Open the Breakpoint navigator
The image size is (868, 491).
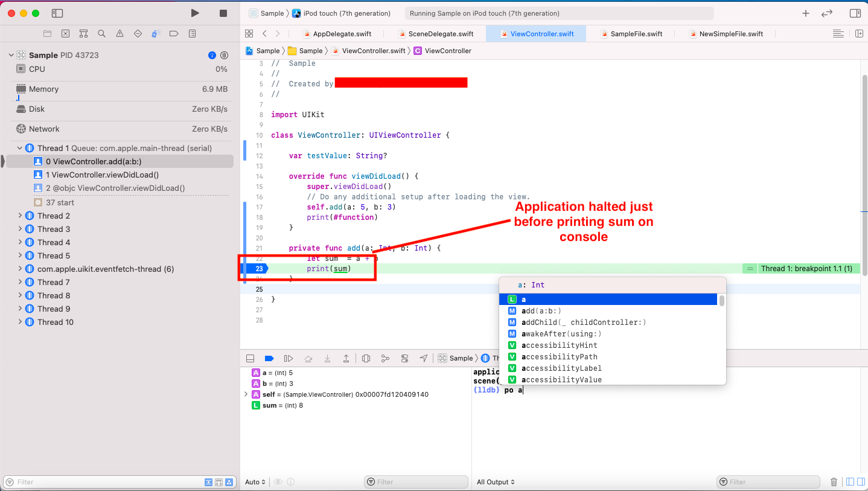pos(174,34)
